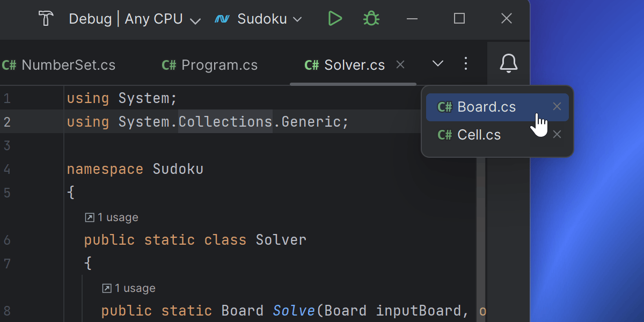Switch to the Program.cs tab
This screenshot has width=644, height=322.
[x=210, y=65]
